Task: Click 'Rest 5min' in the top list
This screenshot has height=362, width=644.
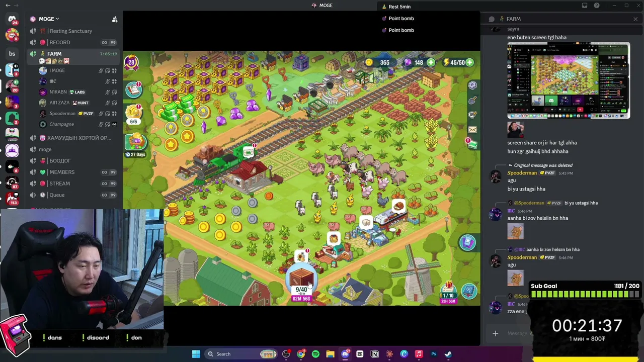Action: tap(399, 7)
